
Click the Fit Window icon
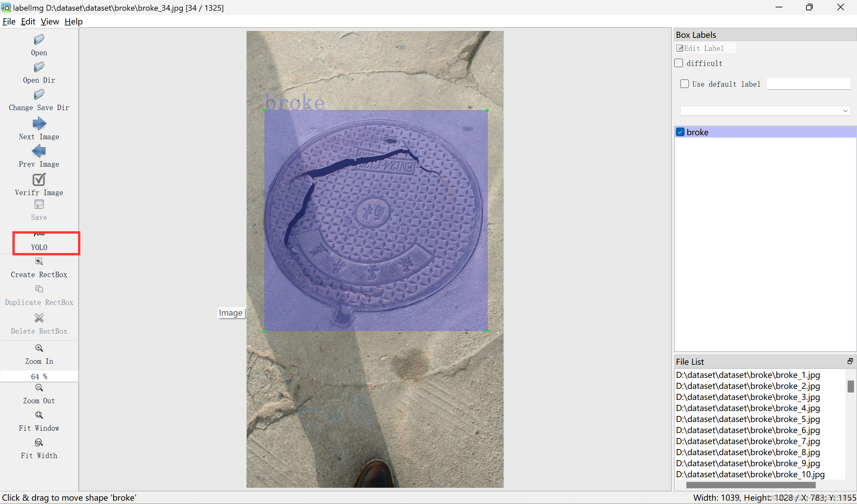(x=39, y=415)
